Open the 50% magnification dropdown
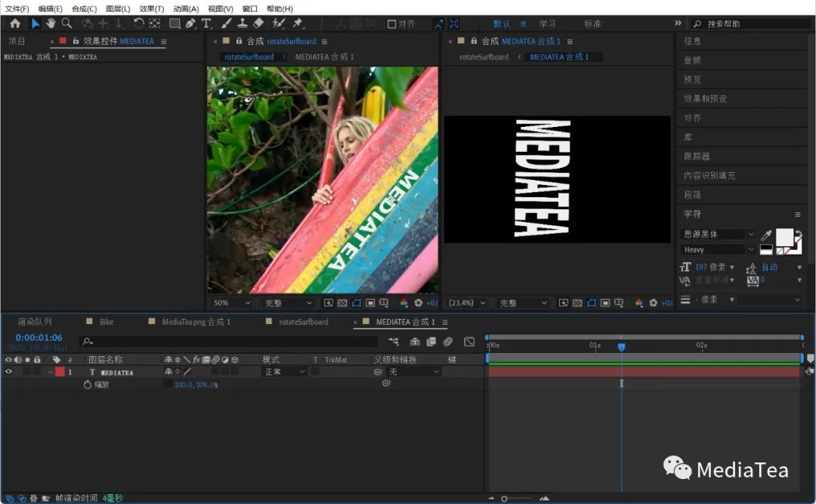The image size is (816, 504). pos(232,303)
